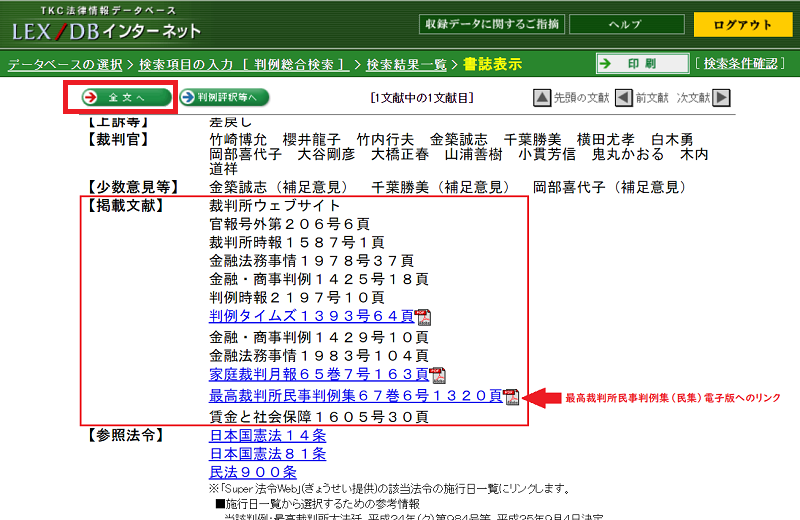Select 金融法務事情1983号104頁 entry
Viewport: 800px width, 520px height.
[319, 355]
